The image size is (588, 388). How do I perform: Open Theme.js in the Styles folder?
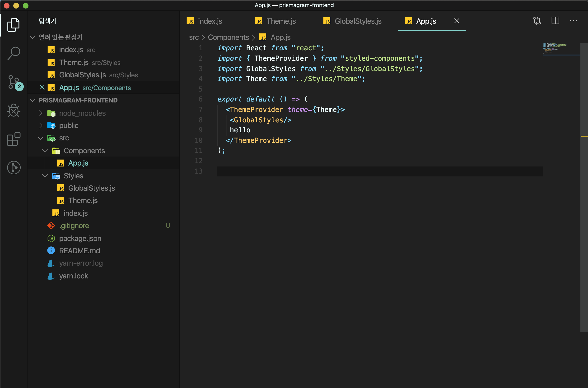click(103, 201)
